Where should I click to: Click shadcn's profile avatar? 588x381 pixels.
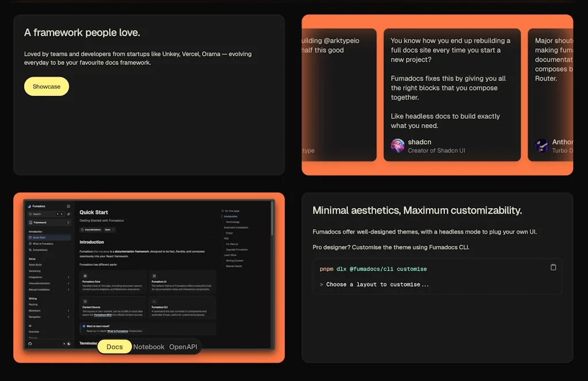point(399,146)
